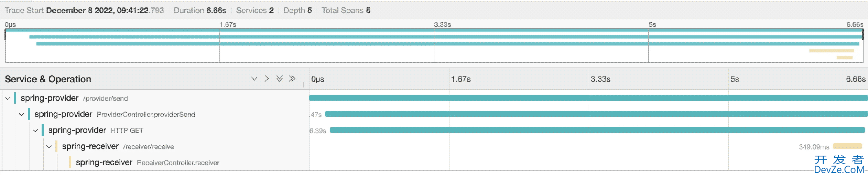This screenshot has height=177, width=868.
Task: Collapse the spring-provider /provider/send root span
Action: tap(8, 98)
